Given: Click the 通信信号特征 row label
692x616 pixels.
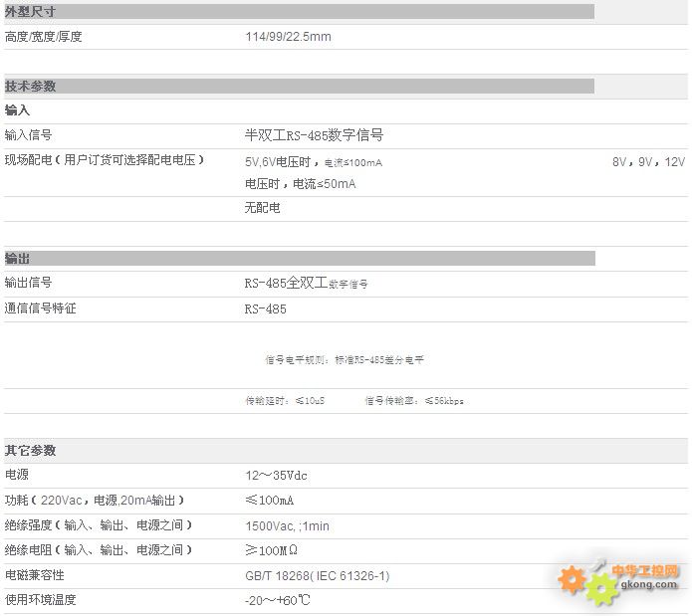Looking at the screenshot, I should tap(41, 308).
